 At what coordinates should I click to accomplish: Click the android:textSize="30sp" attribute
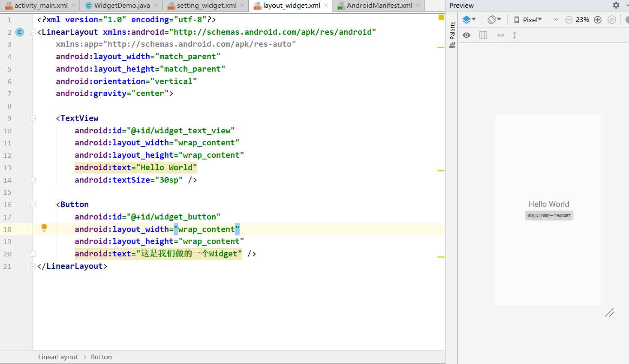pyautogui.click(x=129, y=180)
